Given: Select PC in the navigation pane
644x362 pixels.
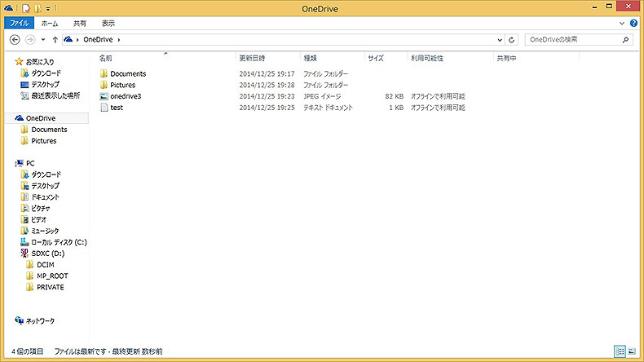Looking at the screenshot, I should point(30,163).
